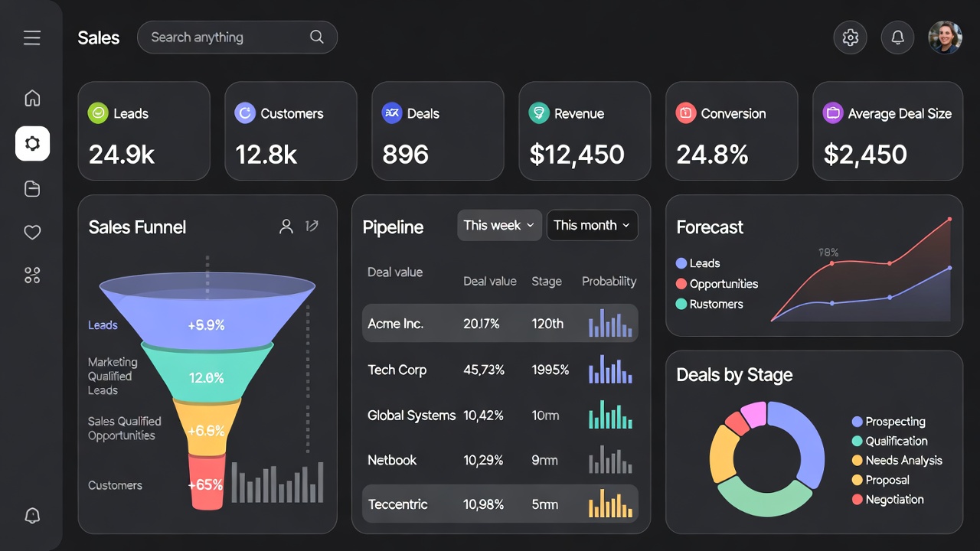The height and width of the screenshot is (551, 980).
Task: Open the apps grid item in the sidebar
Action: click(x=32, y=275)
